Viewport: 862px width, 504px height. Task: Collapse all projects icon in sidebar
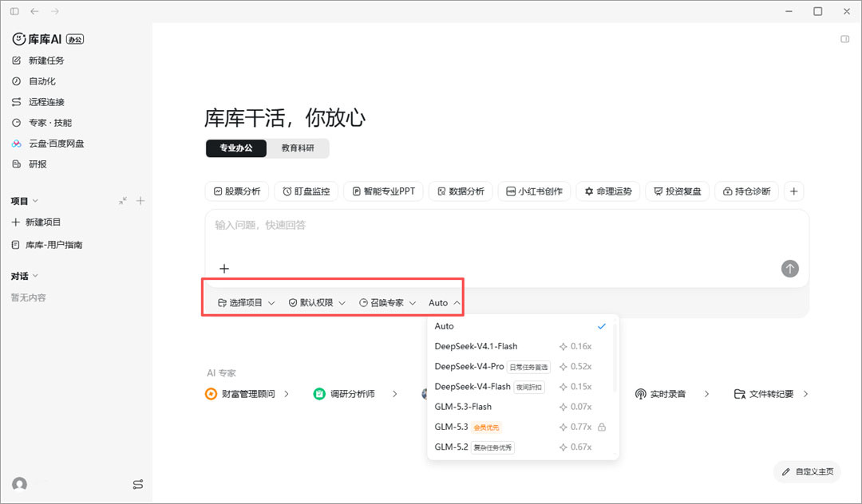click(123, 201)
